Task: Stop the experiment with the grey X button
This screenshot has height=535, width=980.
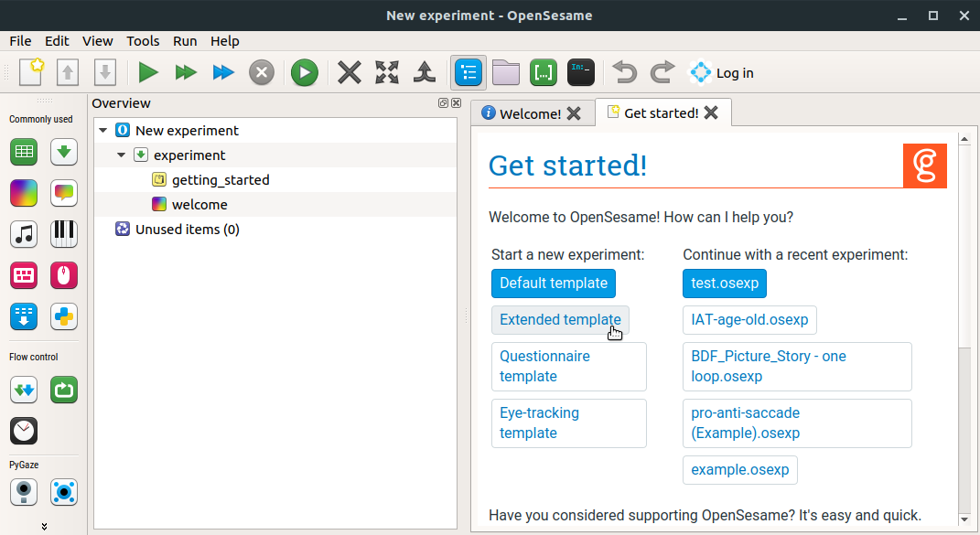Action: click(262, 72)
